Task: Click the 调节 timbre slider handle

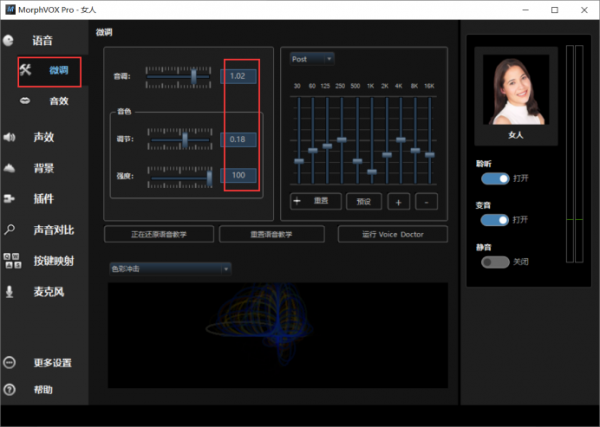Action: (x=185, y=140)
